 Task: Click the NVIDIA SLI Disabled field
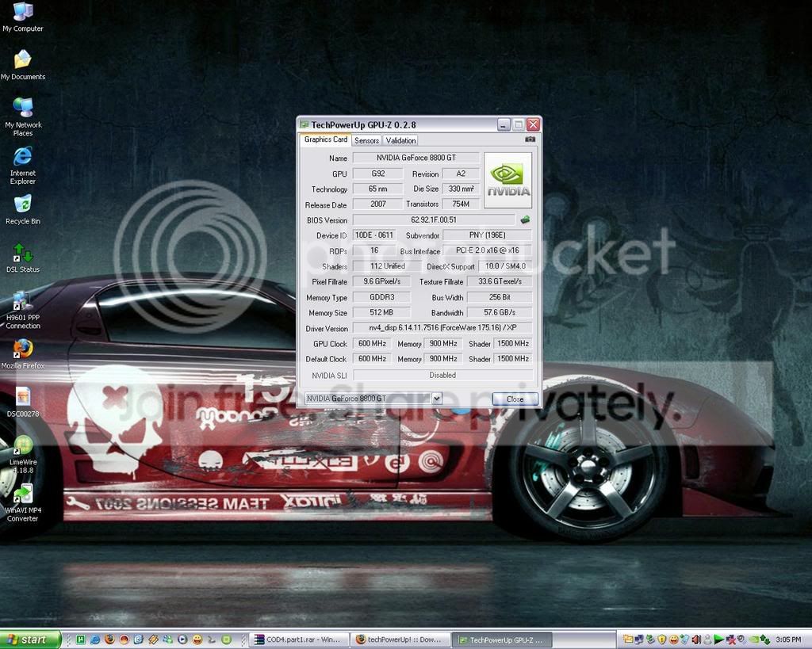pos(442,376)
